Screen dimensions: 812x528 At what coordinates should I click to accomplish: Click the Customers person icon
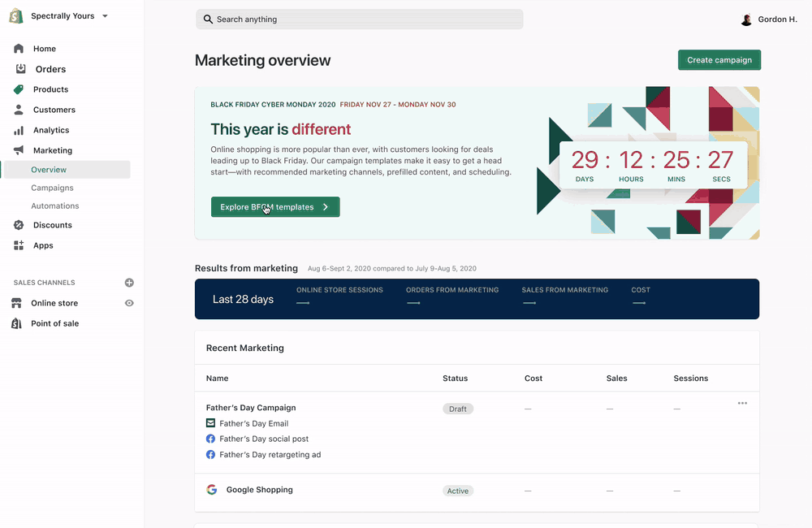(x=19, y=110)
